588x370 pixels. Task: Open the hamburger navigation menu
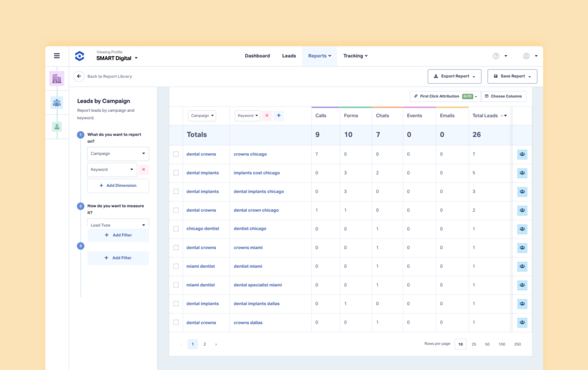57,56
